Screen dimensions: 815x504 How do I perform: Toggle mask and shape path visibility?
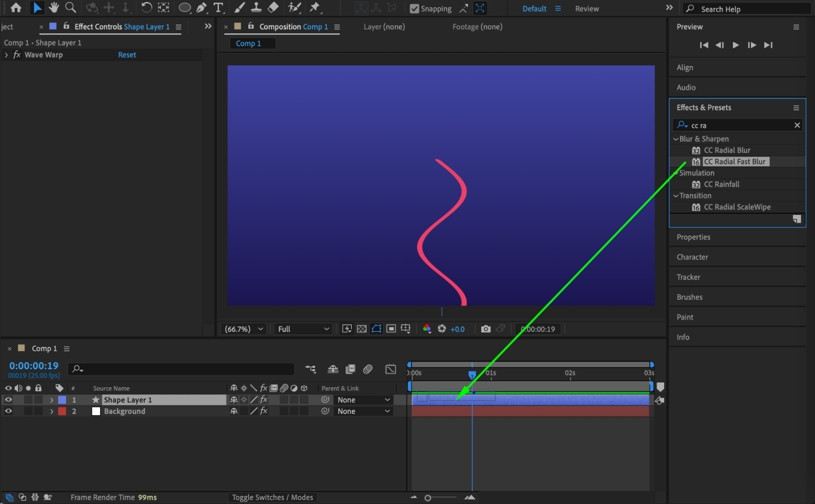(376, 329)
